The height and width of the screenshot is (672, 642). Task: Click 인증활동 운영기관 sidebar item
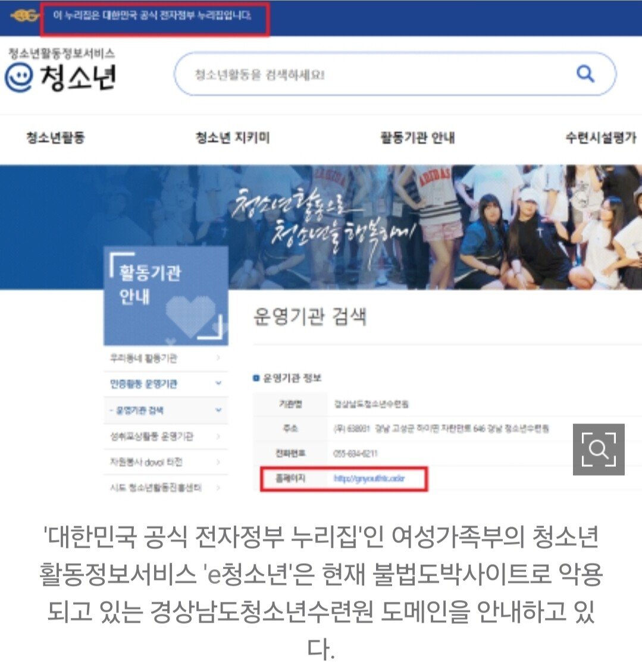tap(143, 384)
